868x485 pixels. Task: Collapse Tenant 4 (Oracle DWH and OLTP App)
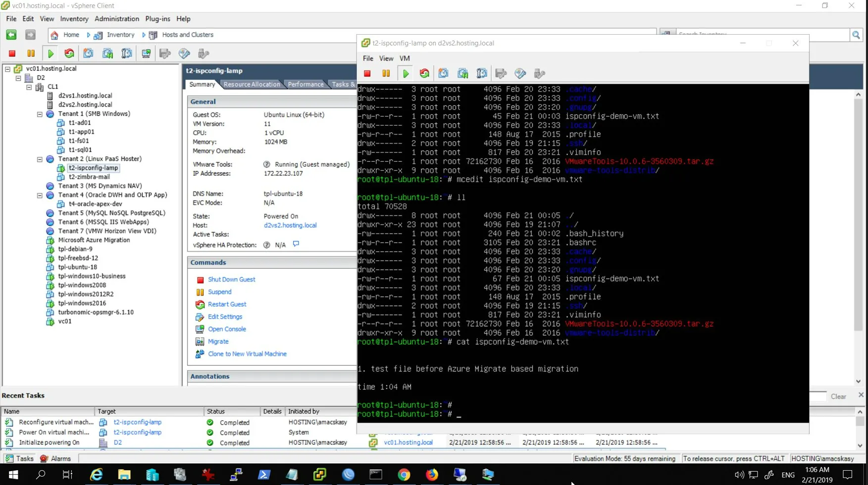pyautogui.click(x=40, y=195)
